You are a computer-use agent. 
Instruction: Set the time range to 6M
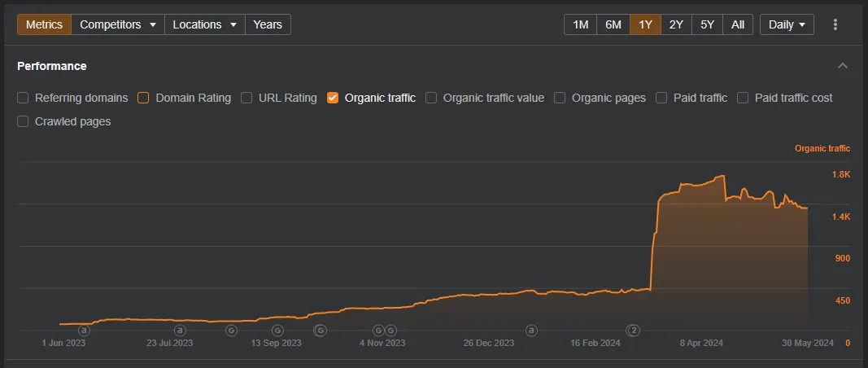(x=613, y=24)
